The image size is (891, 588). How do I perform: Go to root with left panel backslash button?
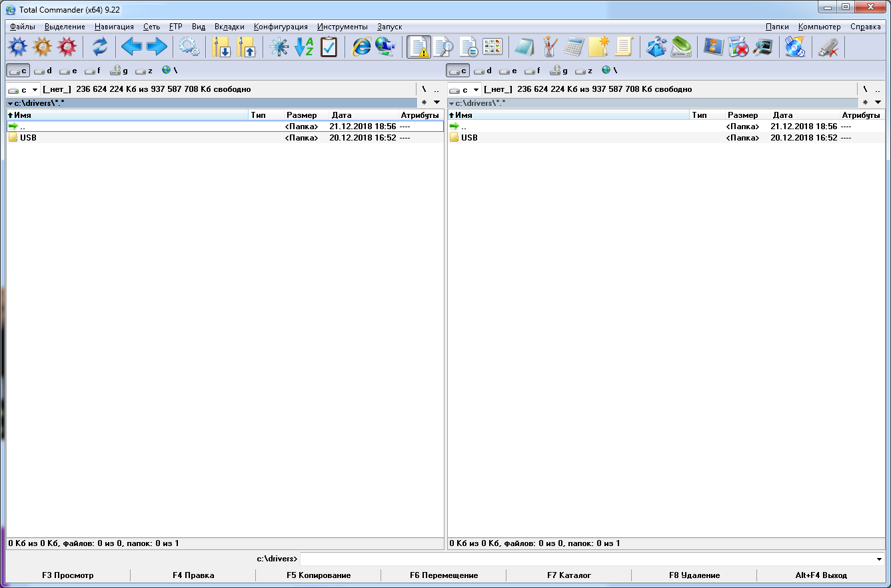(x=424, y=89)
